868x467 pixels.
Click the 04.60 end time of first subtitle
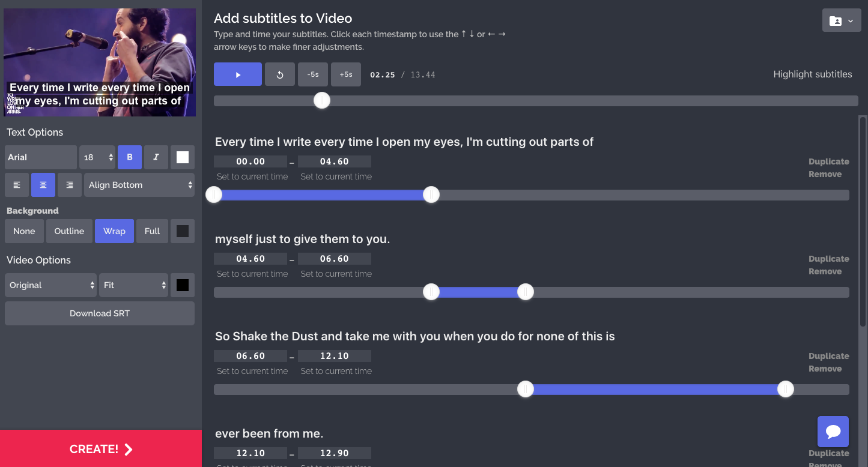[335, 161]
